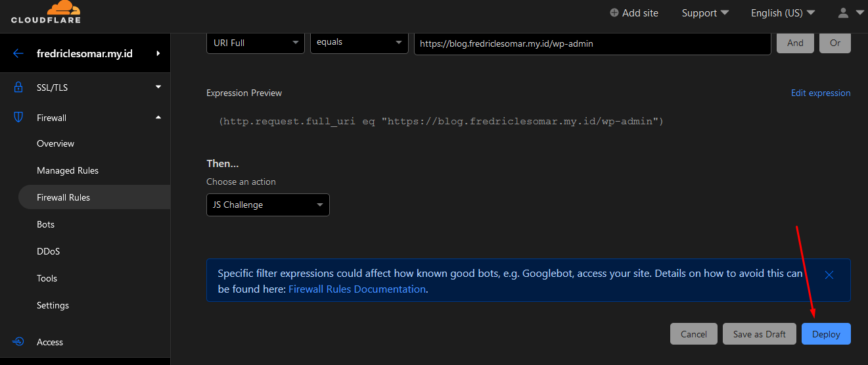Dismiss the info banner with X icon
The height and width of the screenshot is (365, 868).
pyautogui.click(x=829, y=275)
